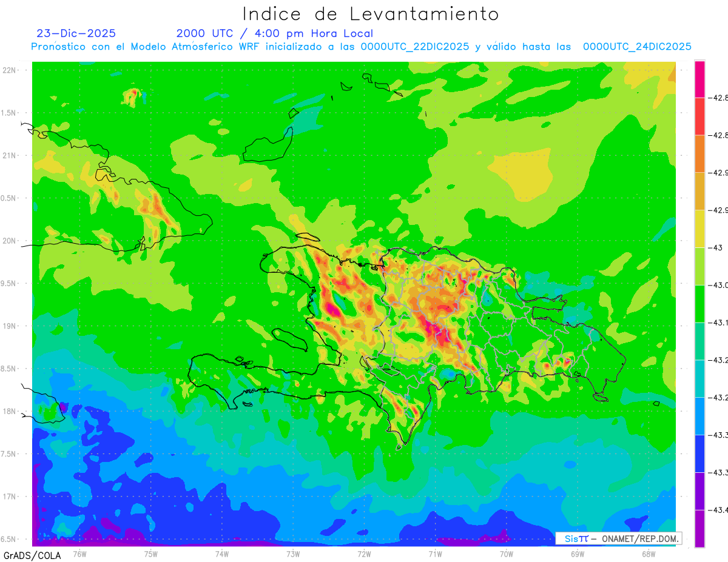Click the amber-gold swatch in the colorbar
Screen dimensions: 728x562
[699, 192]
